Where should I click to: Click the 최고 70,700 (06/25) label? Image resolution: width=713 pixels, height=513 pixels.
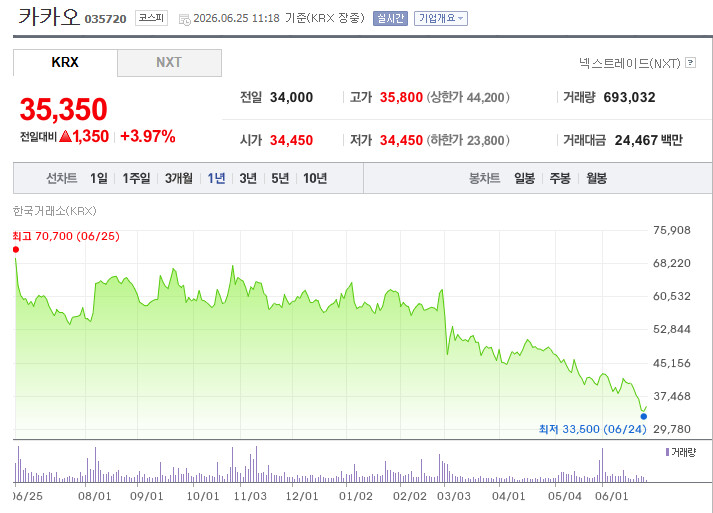coord(66,236)
